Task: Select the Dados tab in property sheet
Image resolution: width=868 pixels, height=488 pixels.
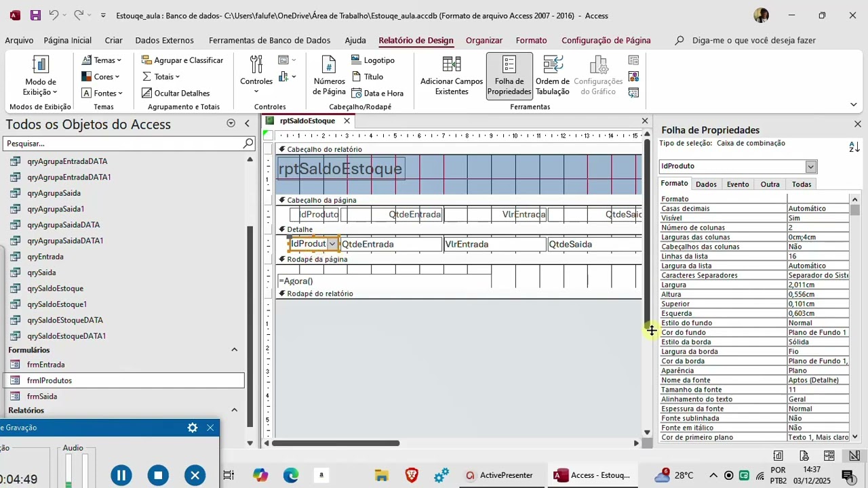Action: [706, 184]
